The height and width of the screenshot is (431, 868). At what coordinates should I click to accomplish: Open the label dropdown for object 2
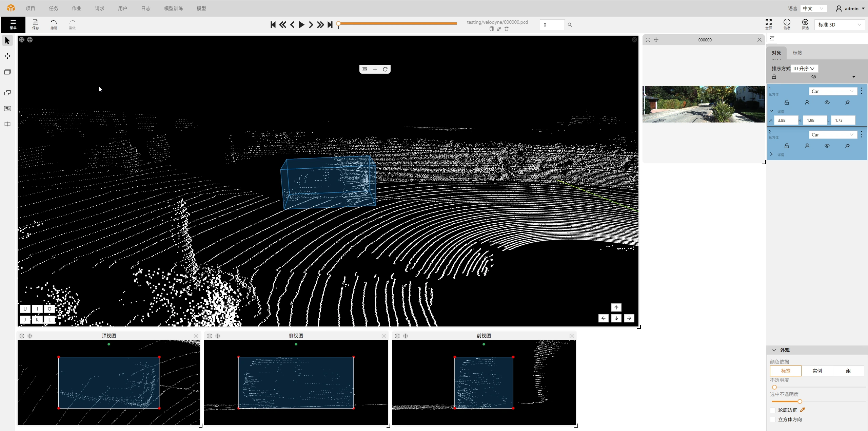(x=833, y=135)
